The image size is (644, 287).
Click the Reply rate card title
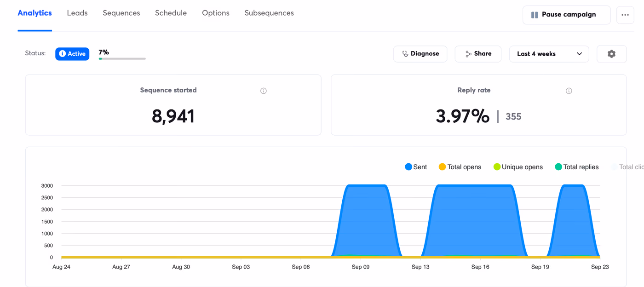coord(474,90)
